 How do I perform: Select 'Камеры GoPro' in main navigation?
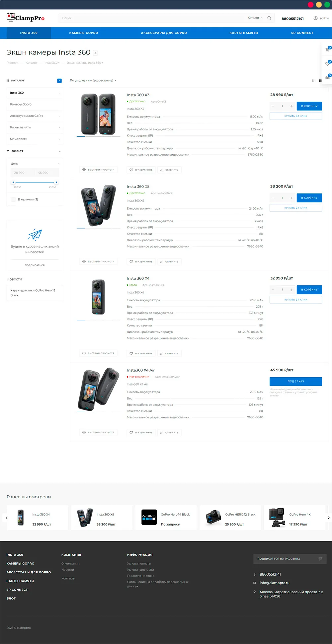tap(84, 33)
